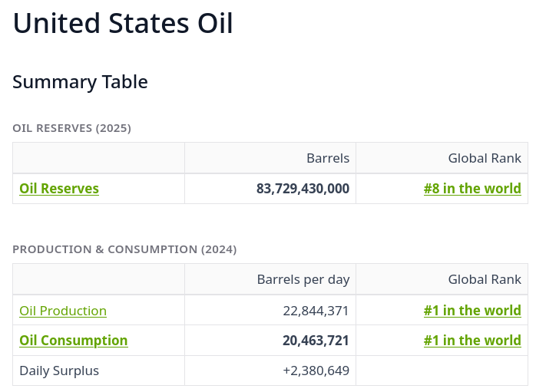The height and width of the screenshot is (392, 536).
Task: Click the 'Daily Surplus' row label
Action: [59, 371]
